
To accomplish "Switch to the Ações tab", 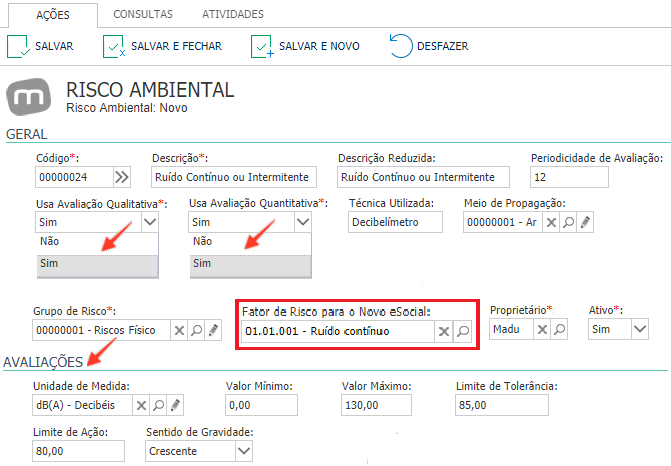I will pyautogui.click(x=53, y=15).
